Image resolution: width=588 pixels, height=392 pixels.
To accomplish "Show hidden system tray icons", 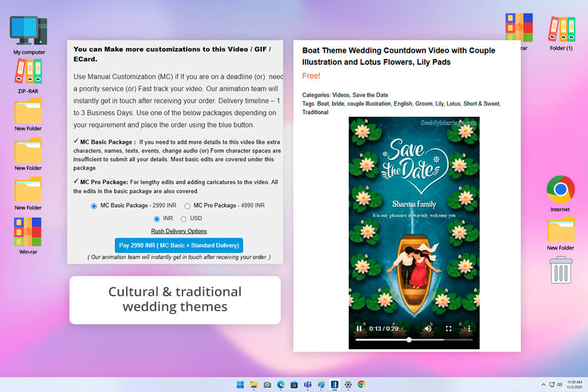I will 543,385.
